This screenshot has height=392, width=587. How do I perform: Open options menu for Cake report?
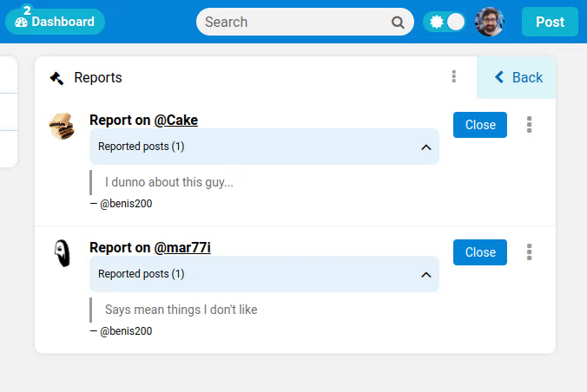click(x=530, y=125)
